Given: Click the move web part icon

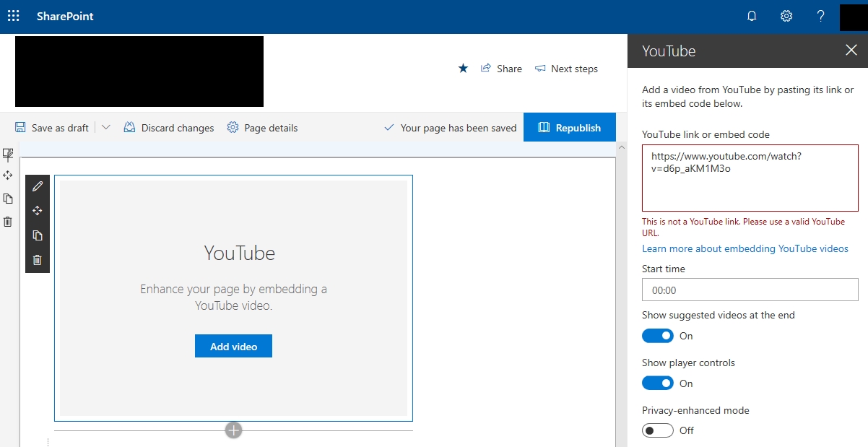Looking at the screenshot, I should 38,211.
